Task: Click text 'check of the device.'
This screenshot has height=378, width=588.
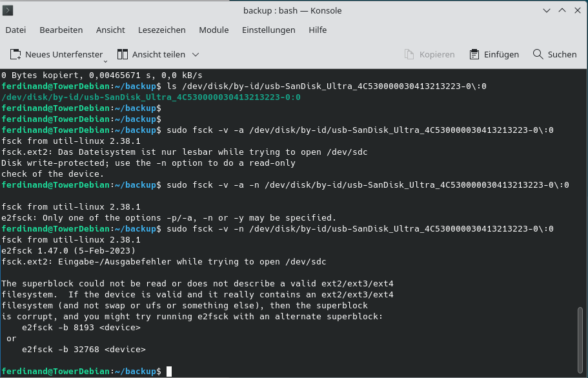Action: (52, 174)
